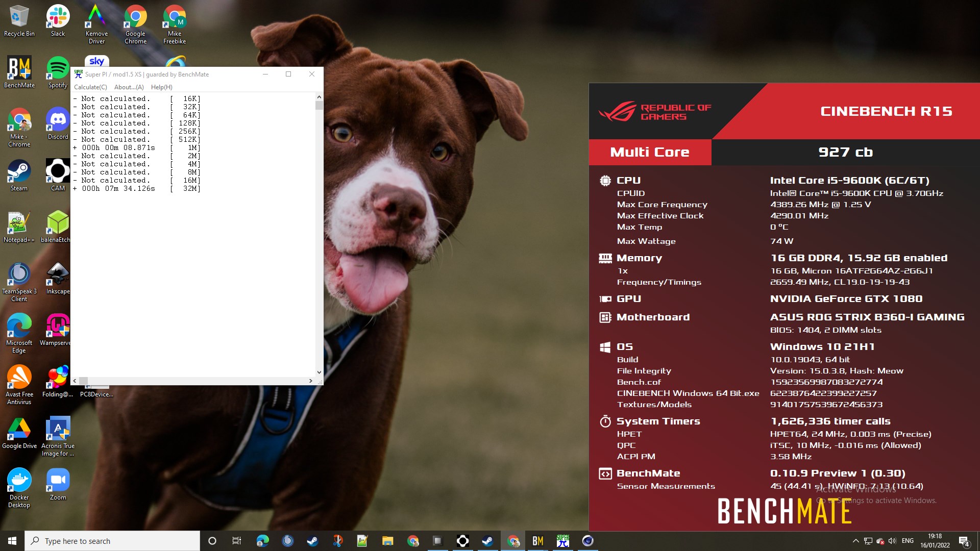
Task: Click the Super PI scroll left arrow
Action: tap(75, 381)
